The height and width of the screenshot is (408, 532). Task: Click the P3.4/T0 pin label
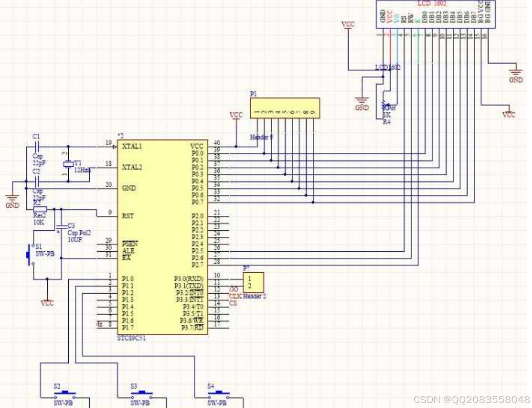click(193, 307)
